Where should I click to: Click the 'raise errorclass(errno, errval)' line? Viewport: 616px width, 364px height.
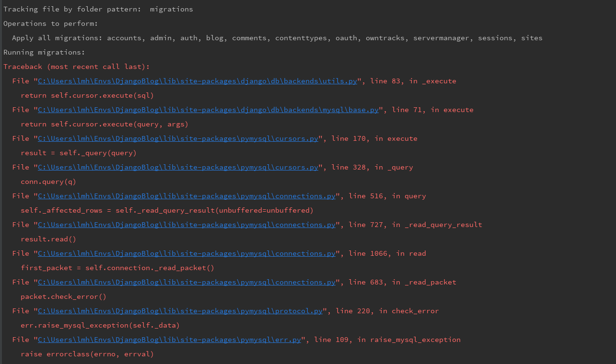[87, 354]
